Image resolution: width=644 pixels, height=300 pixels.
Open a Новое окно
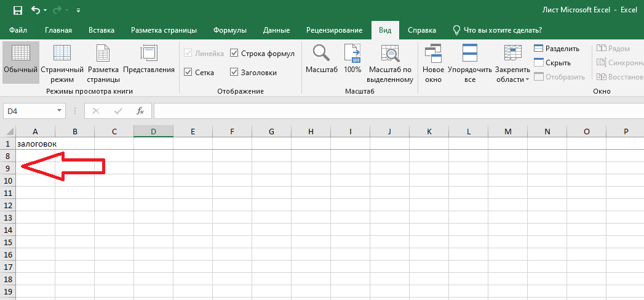[433, 63]
